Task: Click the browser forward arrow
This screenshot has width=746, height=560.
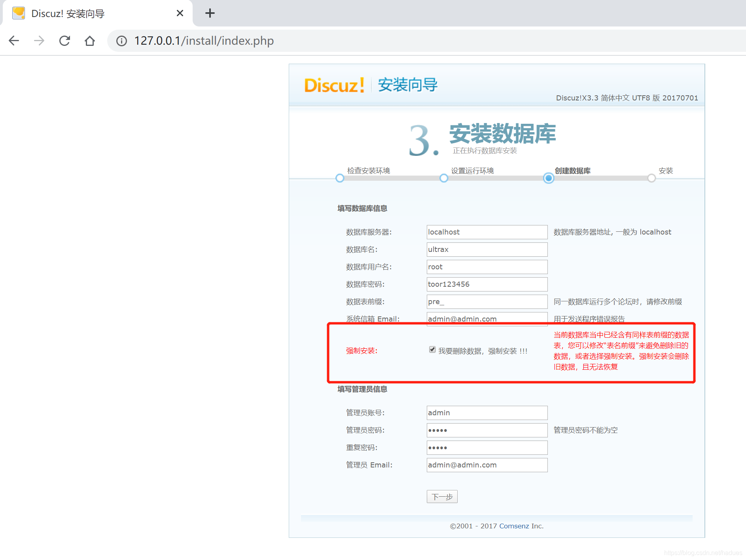Action: (39, 41)
